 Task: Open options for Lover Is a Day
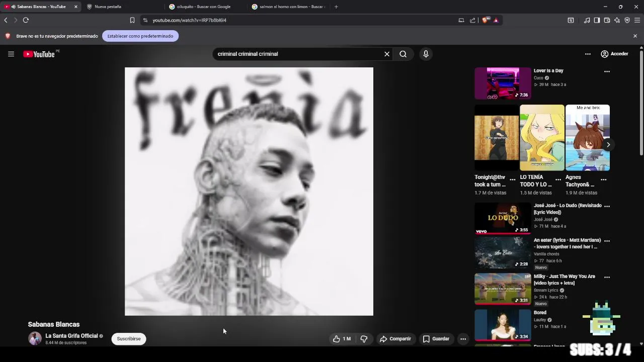[x=607, y=71]
